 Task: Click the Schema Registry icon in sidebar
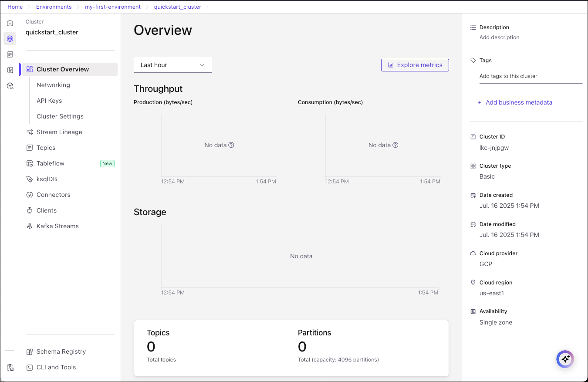[30, 352]
